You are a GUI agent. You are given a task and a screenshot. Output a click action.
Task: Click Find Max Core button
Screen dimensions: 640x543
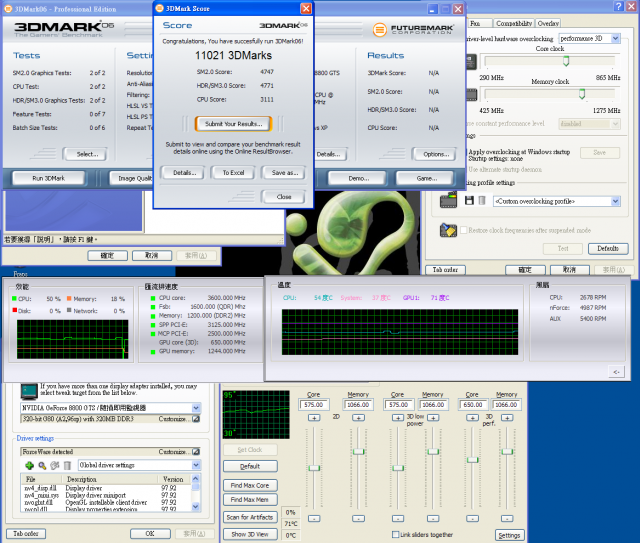click(x=250, y=485)
